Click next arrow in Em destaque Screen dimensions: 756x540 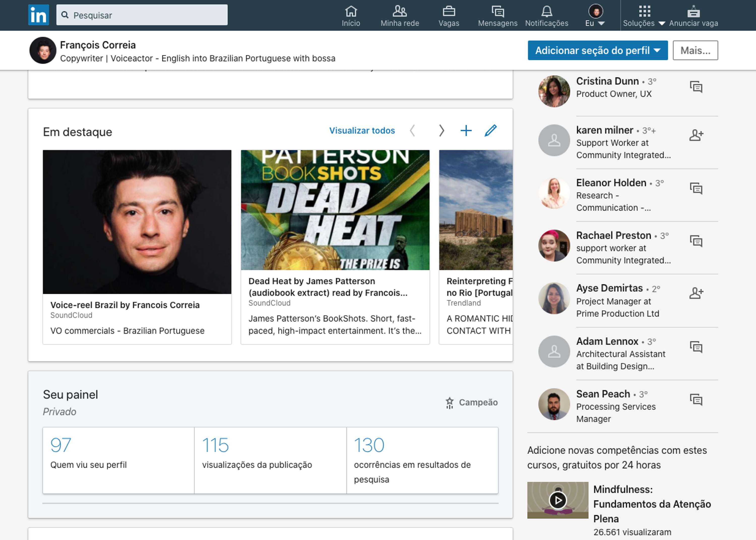click(x=442, y=131)
